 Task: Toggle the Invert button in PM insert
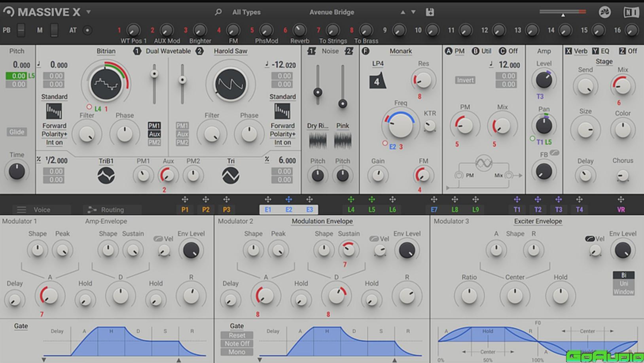click(x=465, y=80)
